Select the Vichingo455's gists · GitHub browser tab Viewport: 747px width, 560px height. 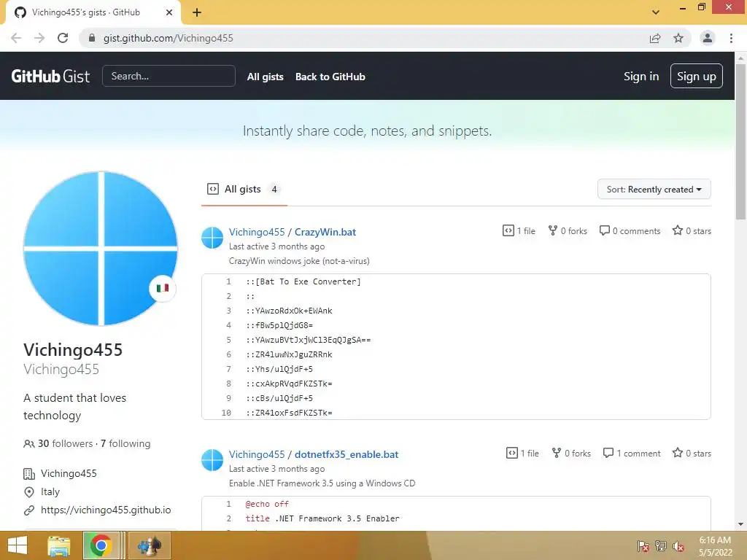click(93, 12)
